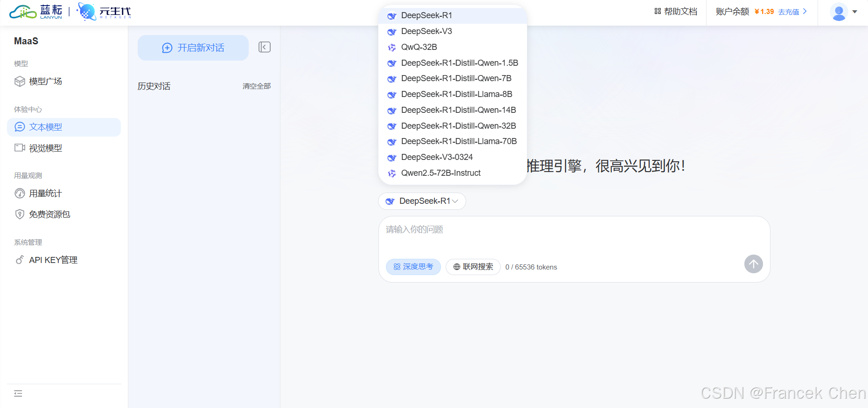The height and width of the screenshot is (408, 868).
Task: Open 文本模型 text model page
Action: 64,127
